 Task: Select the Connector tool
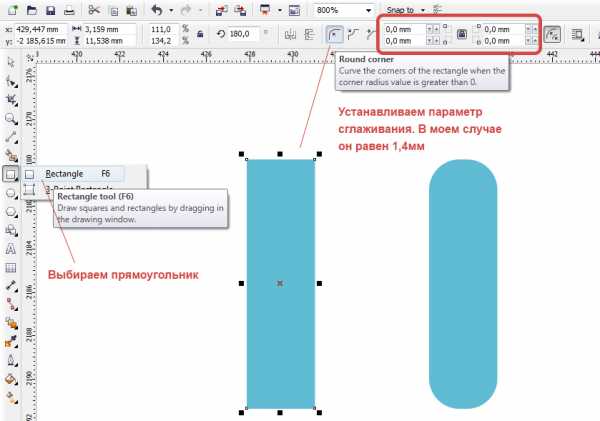11,305
